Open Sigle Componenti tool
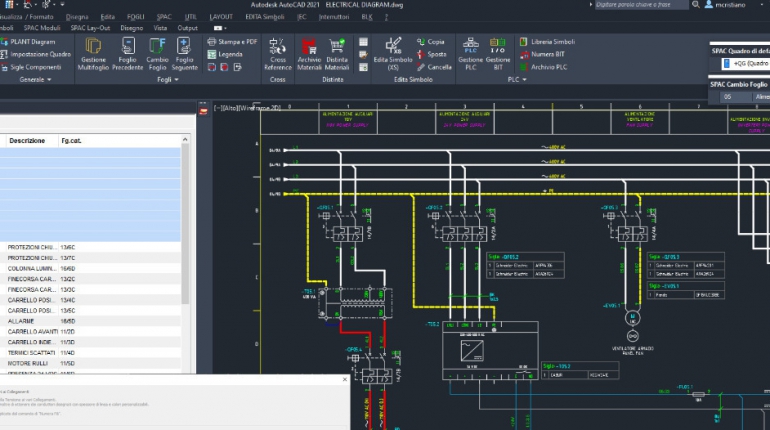The height and width of the screenshot is (430, 770). click(31, 67)
